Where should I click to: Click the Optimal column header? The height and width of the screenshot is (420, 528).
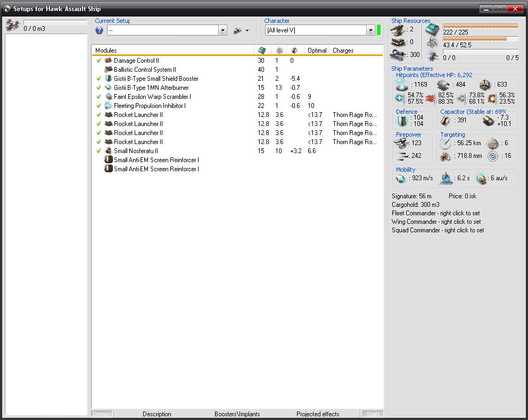[x=317, y=51]
